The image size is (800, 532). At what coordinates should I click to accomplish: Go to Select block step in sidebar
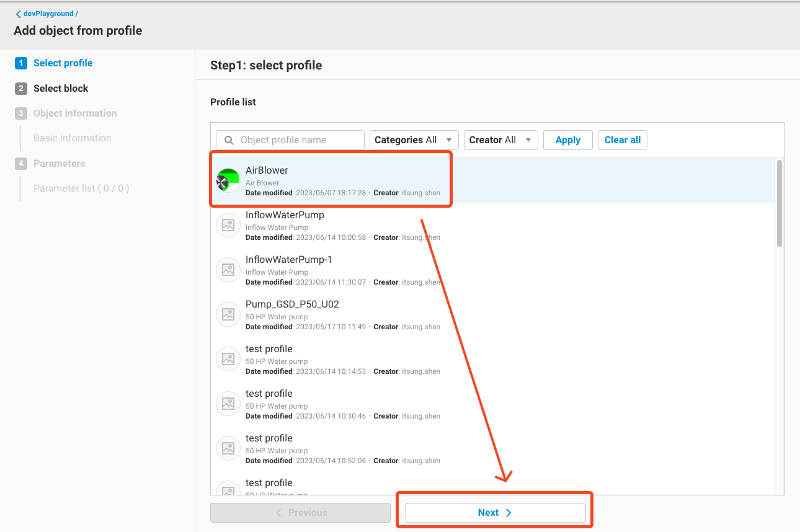(61, 89)
